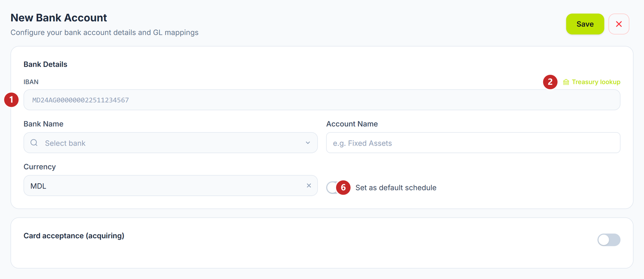Image resolution: width=644 pixels, height=279 pixels.
Task: Click the IBAN field label
Action: point(31,82)
